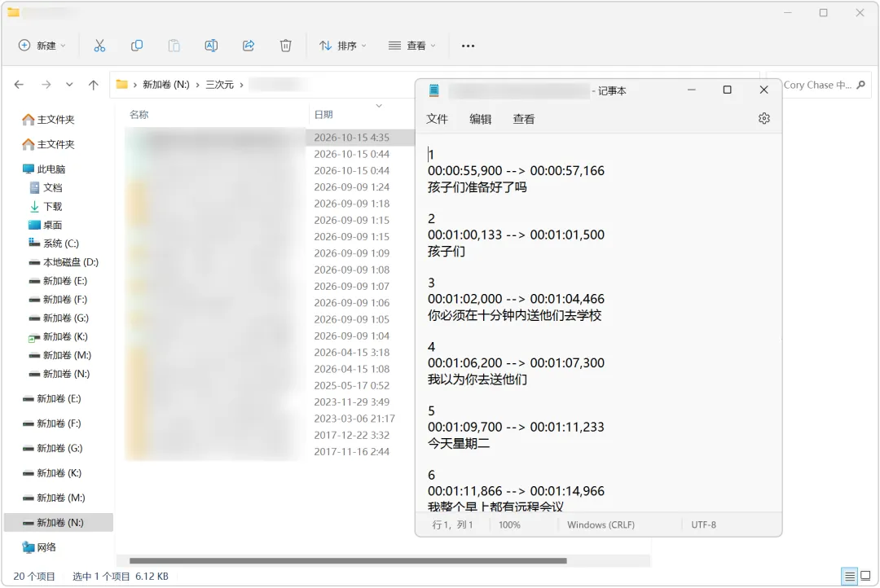Click the Notepad app icon in title bar

point(433,90)
